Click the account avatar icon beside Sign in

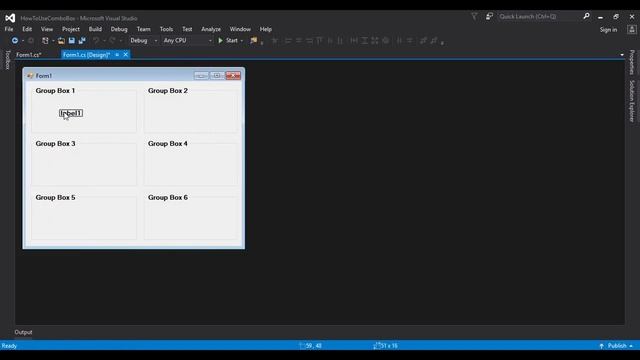(x=632, y=29)
